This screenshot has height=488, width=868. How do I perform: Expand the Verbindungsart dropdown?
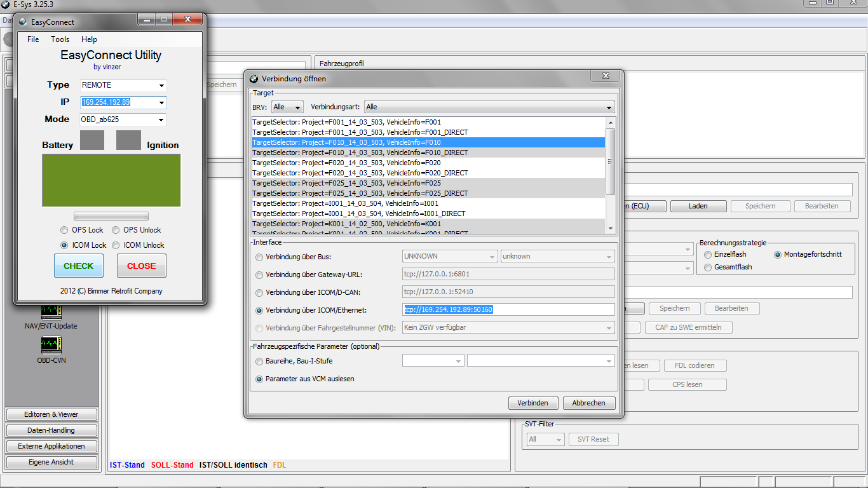click(x=609, y=107)
